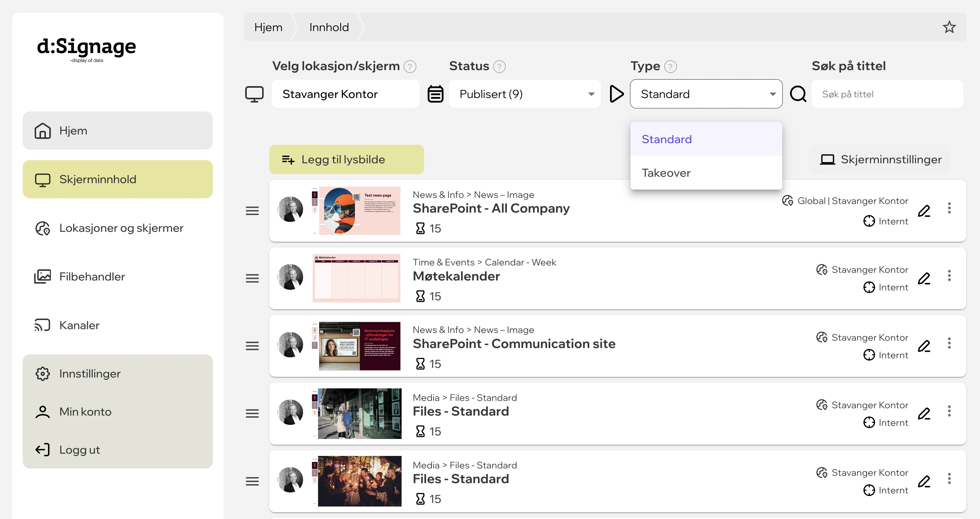Open the Møtekalender slide thumbnail
Image resolution: width=980 pixels, height=519 pixels.
coord(356,278)
